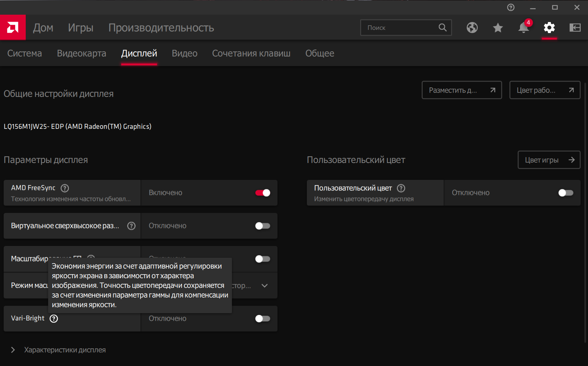Image resolution: width=588 pixels, height=366 pixels.
Task: Click Общие настройки дисплея heading
Action: click(x=58, y=94)
